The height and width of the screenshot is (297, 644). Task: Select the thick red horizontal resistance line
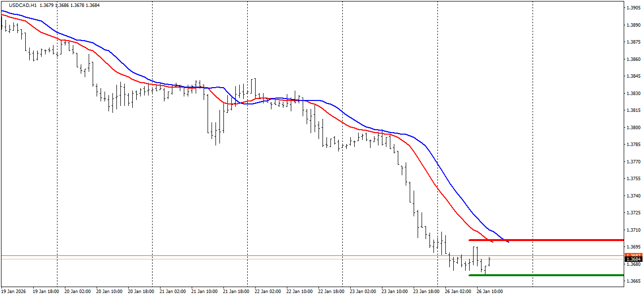point(546,240)
